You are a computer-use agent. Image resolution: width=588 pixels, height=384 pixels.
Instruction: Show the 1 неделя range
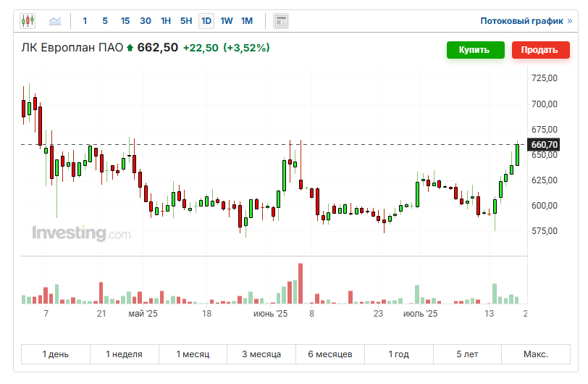(124, 354)
